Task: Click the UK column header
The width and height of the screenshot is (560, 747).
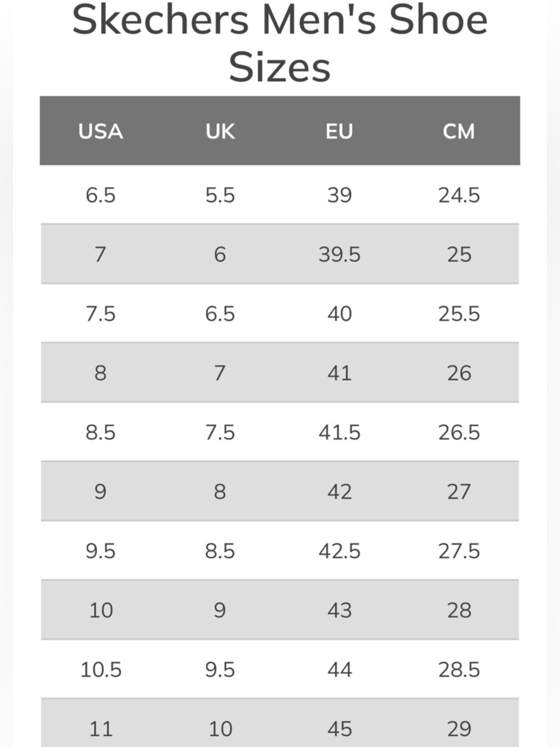Action: [x=220, y=131]
